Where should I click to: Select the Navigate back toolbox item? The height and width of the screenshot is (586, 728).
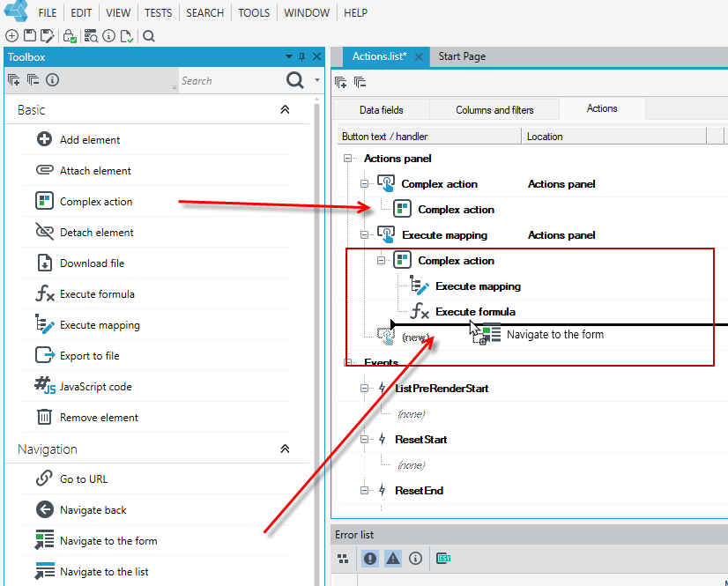(93, 510)
